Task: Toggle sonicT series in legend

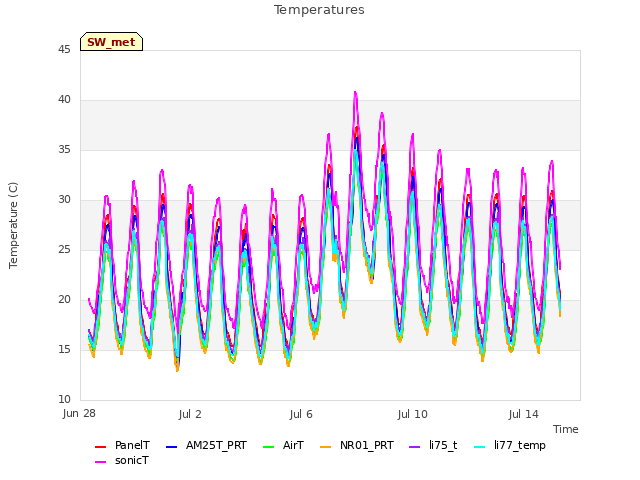Action: point(122,460)
